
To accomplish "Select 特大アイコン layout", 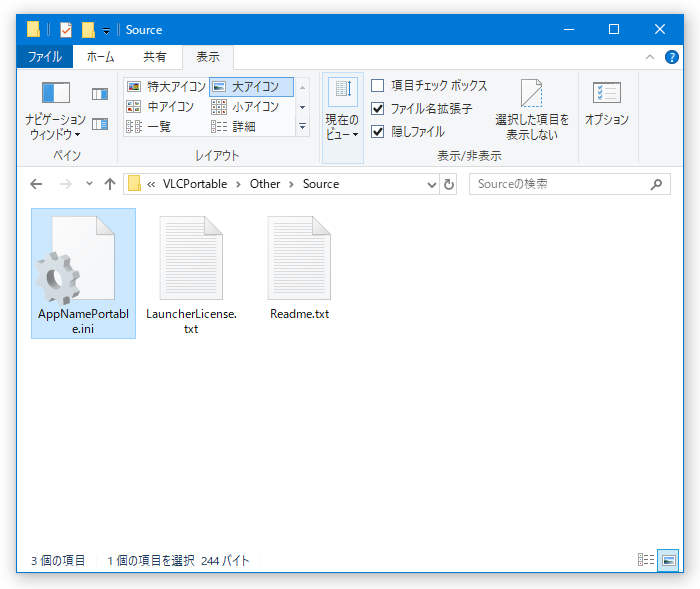I will pyautogui.click(x=166, y=87).
